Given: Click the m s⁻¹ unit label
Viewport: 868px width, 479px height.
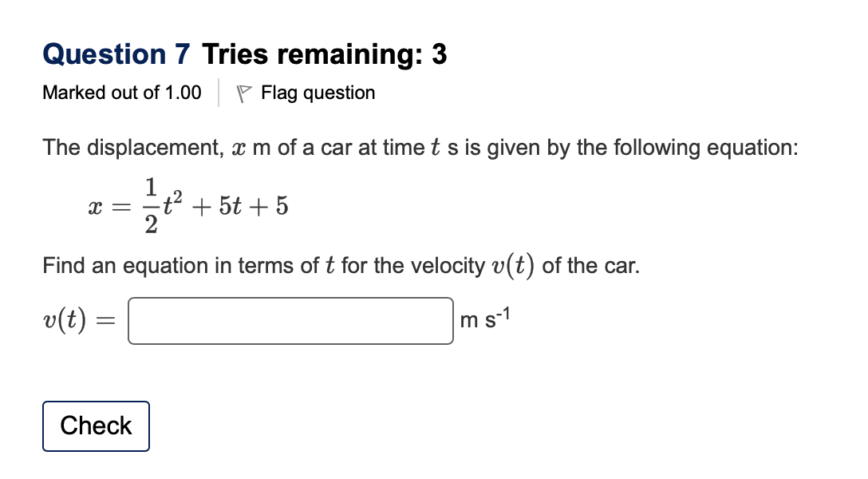Looking at the screenshot, I should (x=485, y=318).
